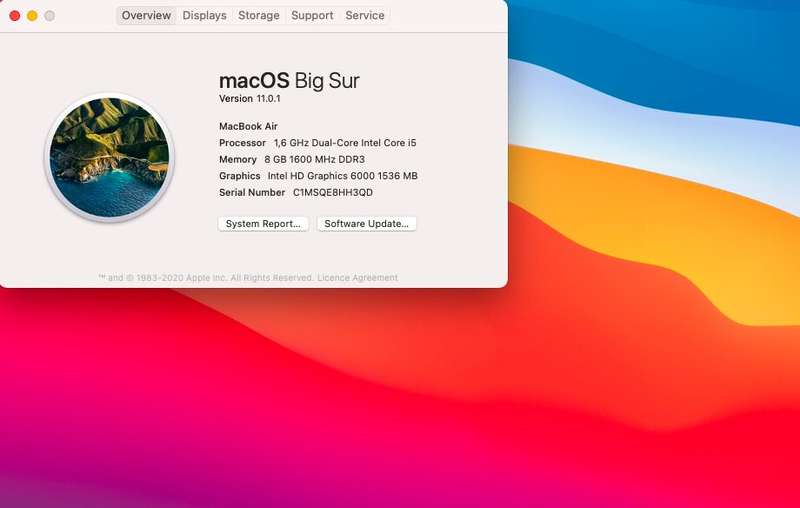Go to the Service tab
Screen dimensions: 800x508
[365, 15]
